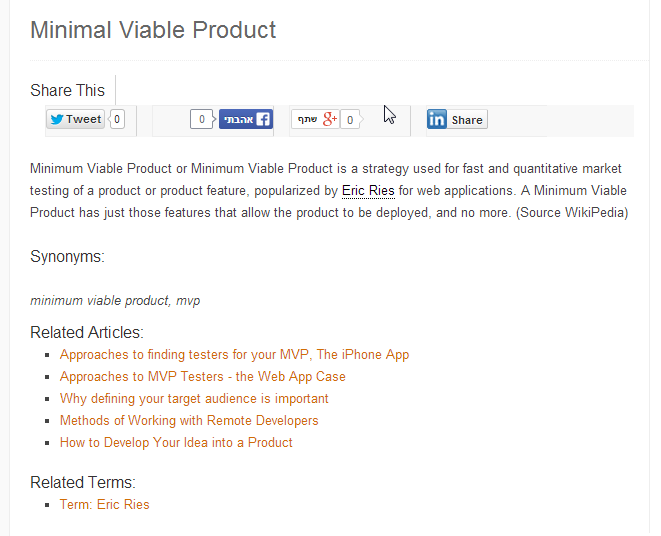Click the LinkedIn 'in' logo icon
661x536 pixels.
437,119
